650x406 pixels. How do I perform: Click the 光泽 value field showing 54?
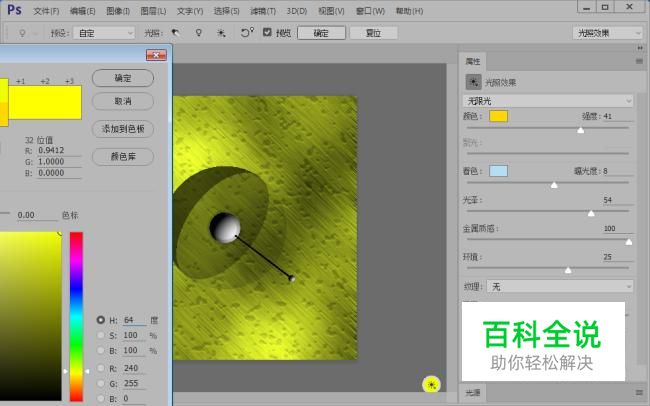tap(617, 200)
